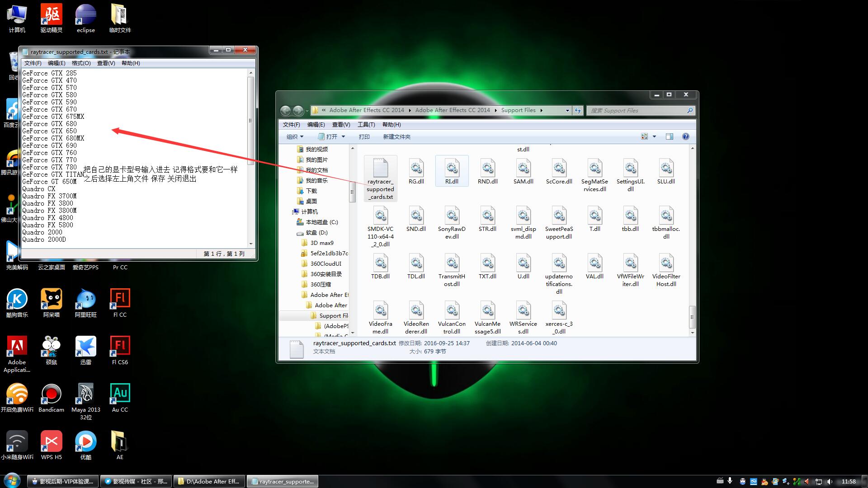Click the 新建文件夹 button

396,136
